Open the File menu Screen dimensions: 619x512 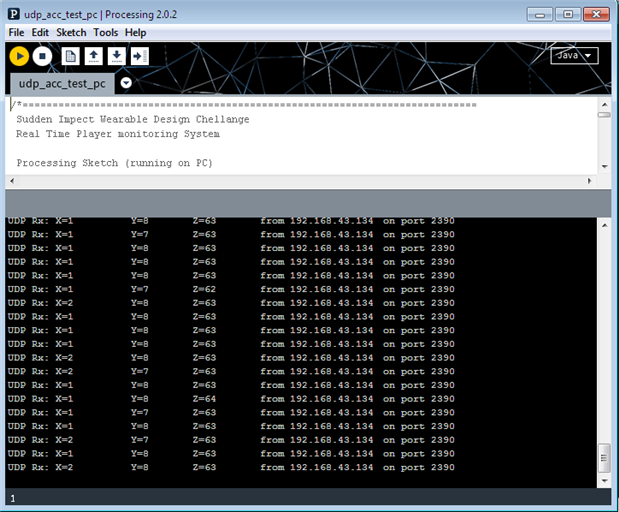coord(16,32)
